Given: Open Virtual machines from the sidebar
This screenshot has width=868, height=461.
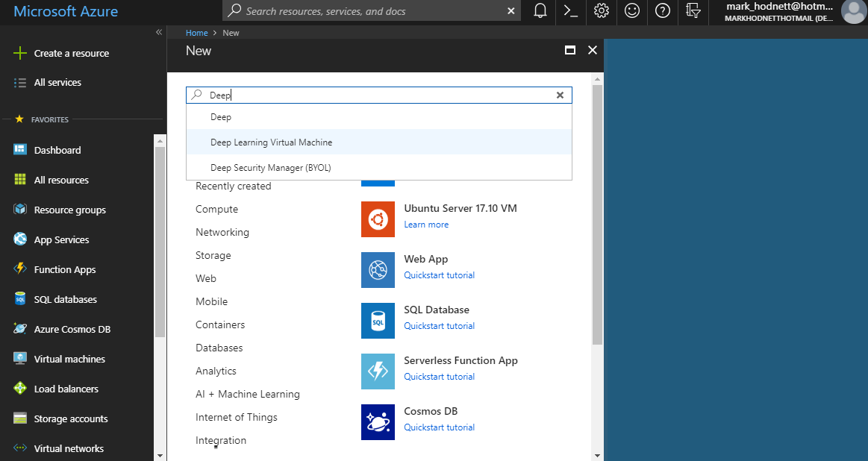Looking at the screenshot, I should pos(63,358).
